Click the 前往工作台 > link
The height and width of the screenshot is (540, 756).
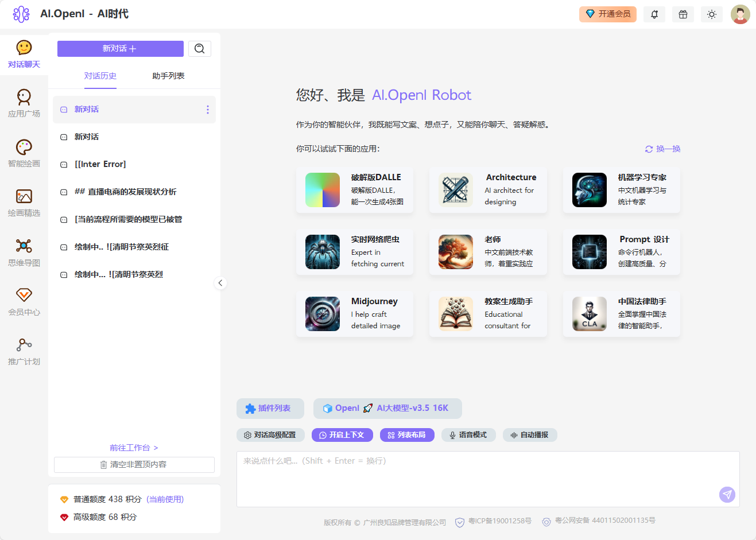134,448
